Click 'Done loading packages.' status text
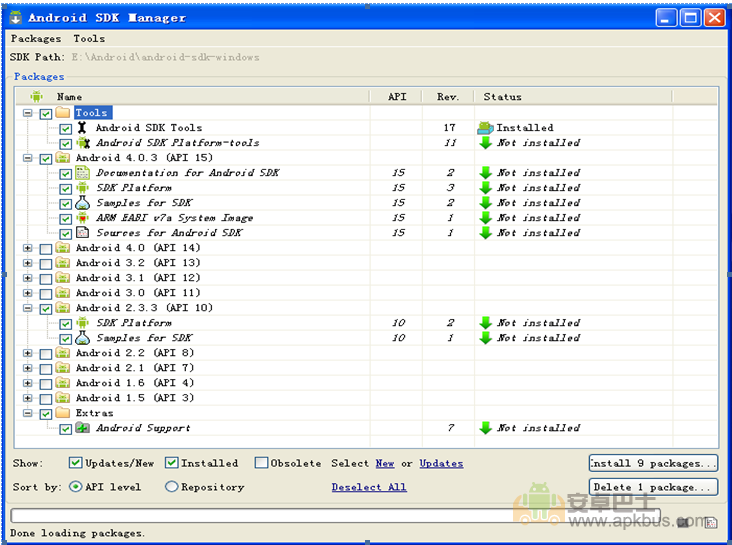 tap(77, 533)
